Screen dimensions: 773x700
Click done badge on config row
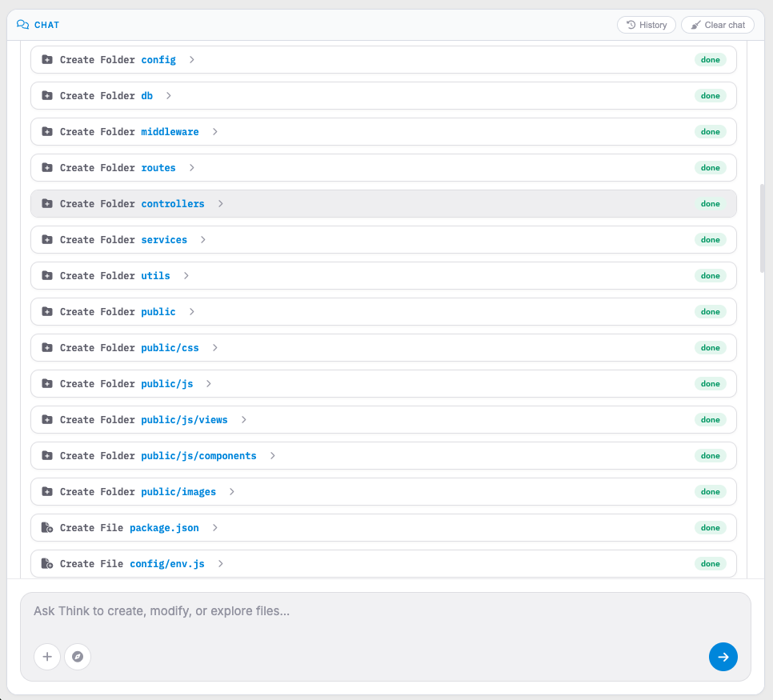click(711, 60)
